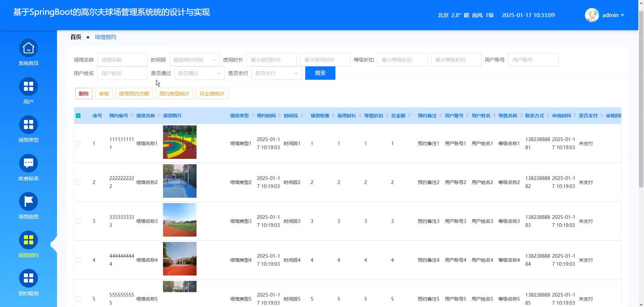
Task: Open the 是否通过 dropdown
Action: (199, 73)
